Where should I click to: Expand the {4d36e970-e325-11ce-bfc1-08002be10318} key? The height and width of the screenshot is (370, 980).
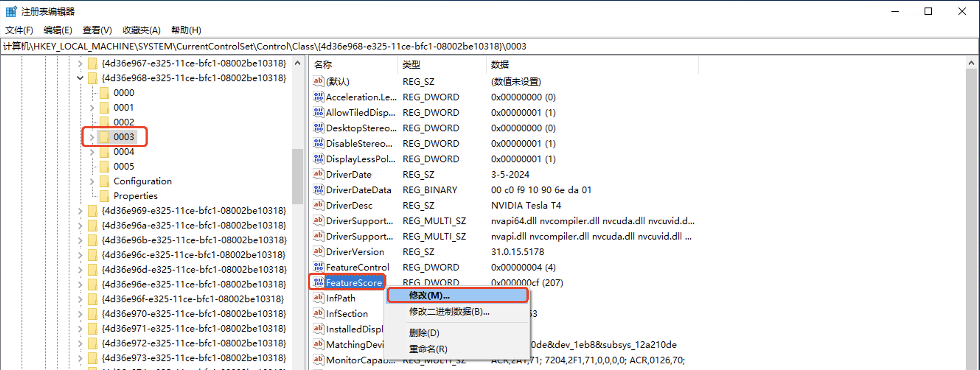(80, 314)
